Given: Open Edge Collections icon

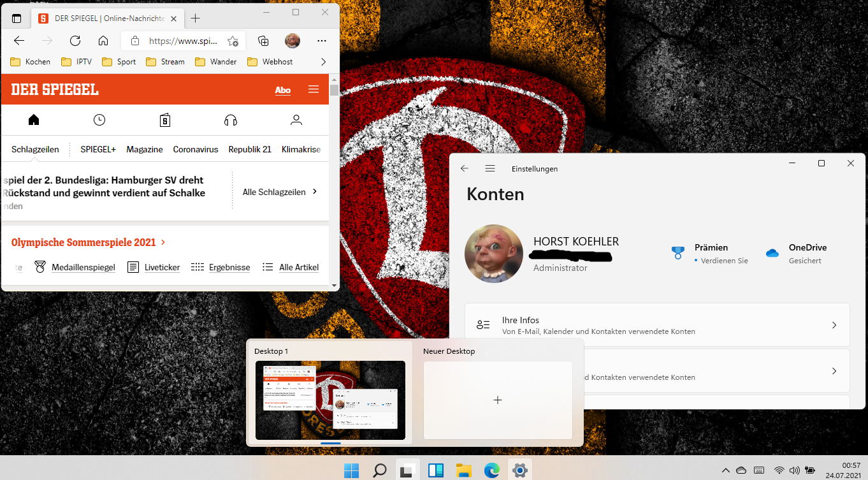Looking at the screenshot, I should (263, 41).
